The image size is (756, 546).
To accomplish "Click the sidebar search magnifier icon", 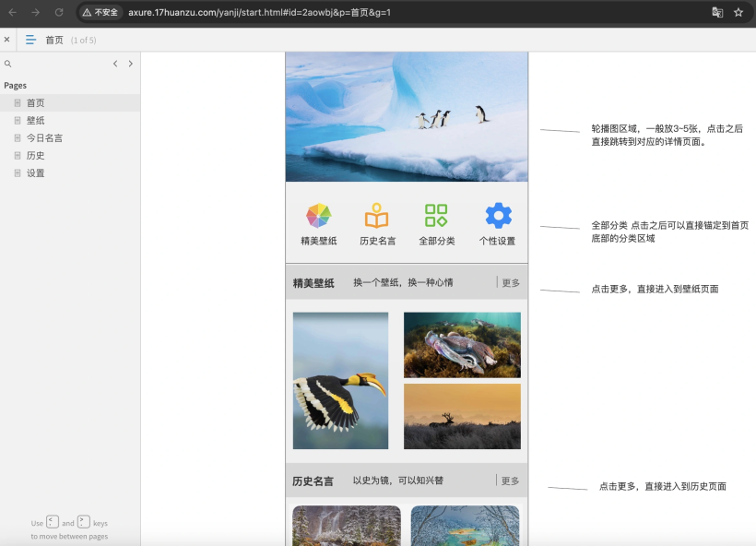I will coord(8,64).
